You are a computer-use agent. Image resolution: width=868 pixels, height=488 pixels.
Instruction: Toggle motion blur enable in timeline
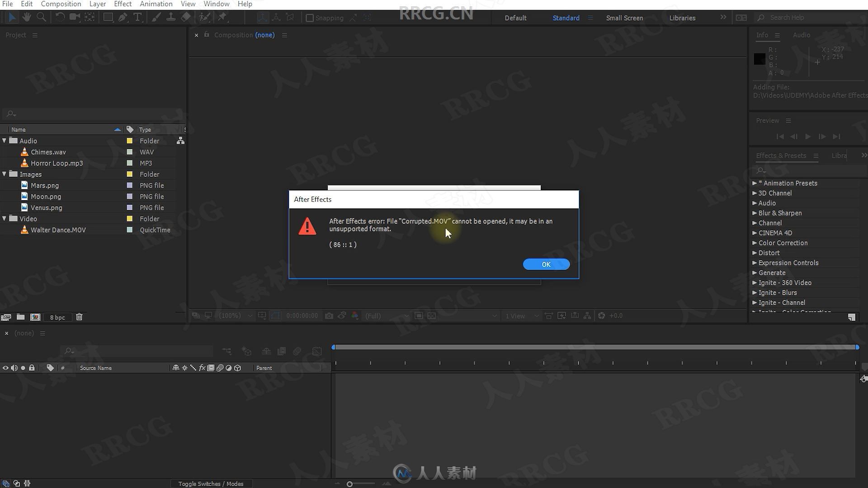297,351
